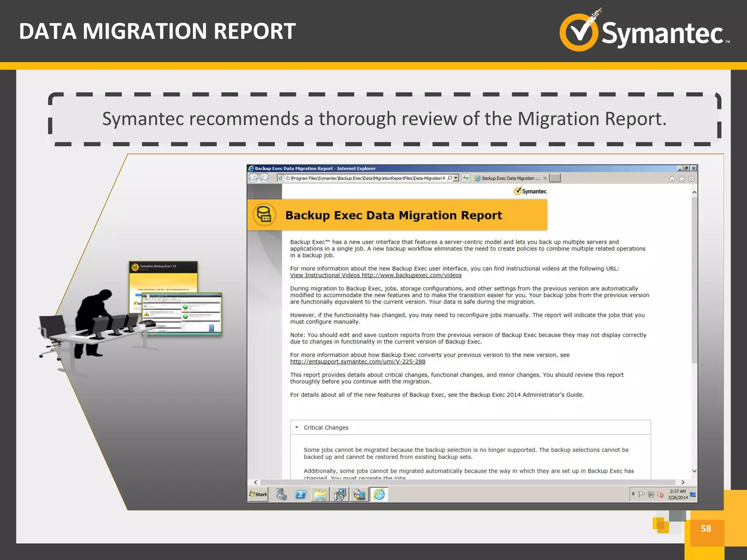Open the software installer taskbar icon
This screenshot has width=747, height=560.
[340, 495]
